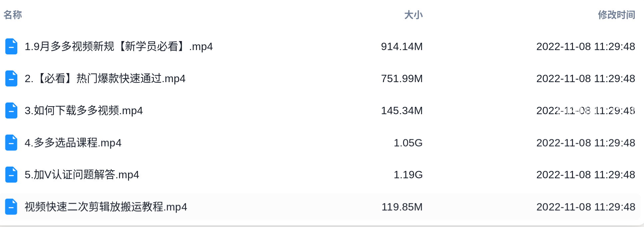The image size is (644, 227).
Task: Click file icon for 5.加V认证问题解答
Action: coord(11,175)
